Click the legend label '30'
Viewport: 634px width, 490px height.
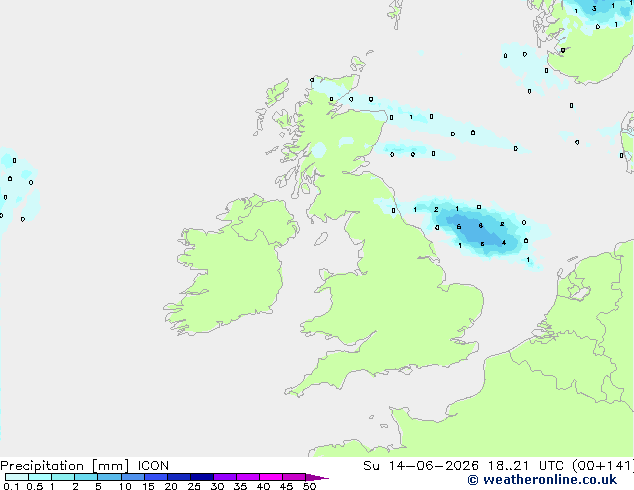(x=217, y=486)
